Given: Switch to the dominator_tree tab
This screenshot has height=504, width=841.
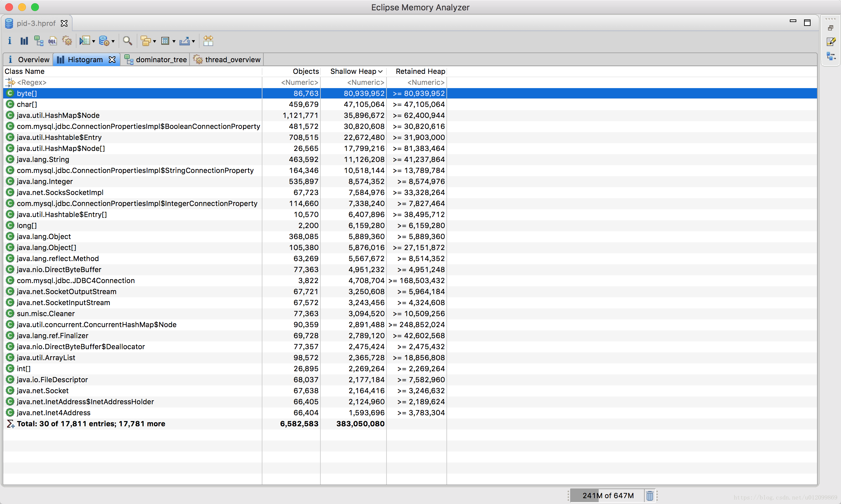Looking at the screenshot, I should coord(156,60).
